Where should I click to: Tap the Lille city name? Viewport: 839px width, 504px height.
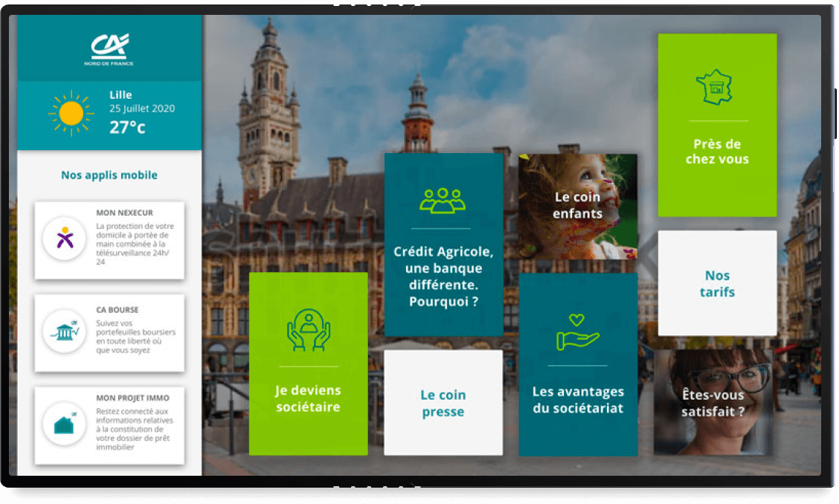(x=120, y=94)
